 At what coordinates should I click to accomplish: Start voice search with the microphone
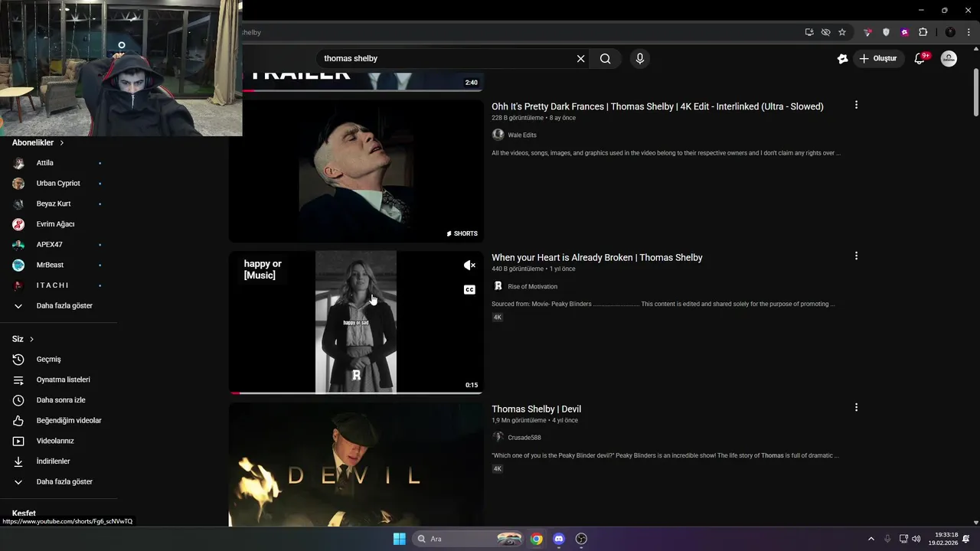coord(640,58)
